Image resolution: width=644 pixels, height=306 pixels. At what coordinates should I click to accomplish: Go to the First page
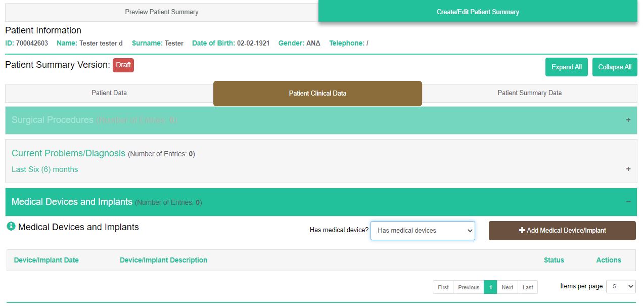coord(443,287)
